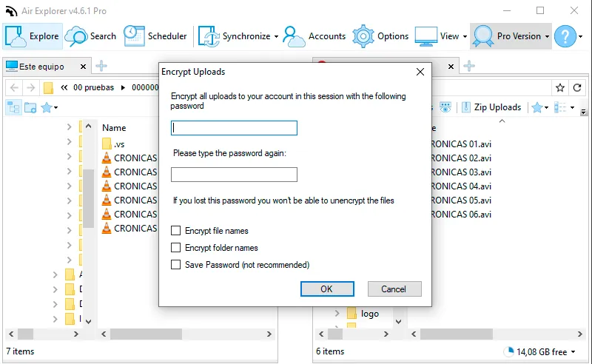Close the Encrypt Uploads dialog

coord(420,72)
